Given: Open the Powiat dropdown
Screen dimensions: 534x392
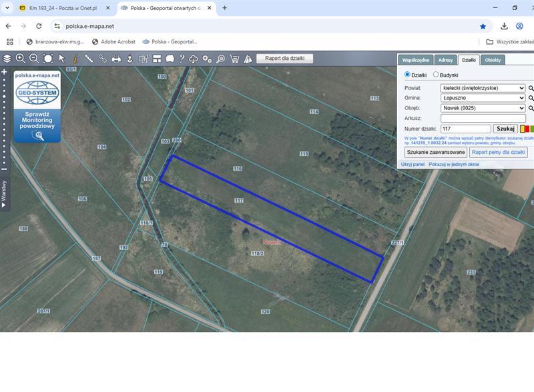Looking at the screenshot, I should pos(483,87).
